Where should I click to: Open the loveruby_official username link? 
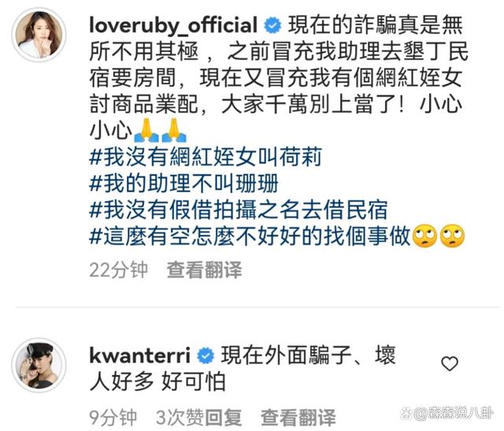click(x=173, y=25)
